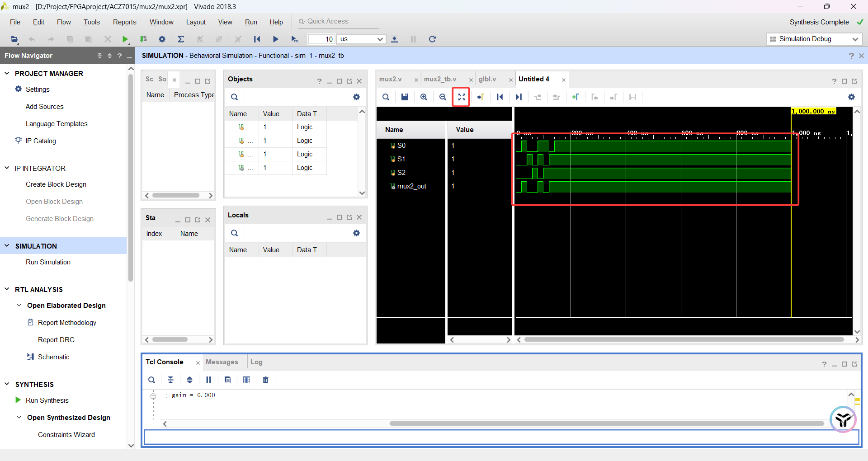Click Add Marker icon in waveform toolbar
The width and height of the screenshot is (868, 461).
tap(576, 97)
